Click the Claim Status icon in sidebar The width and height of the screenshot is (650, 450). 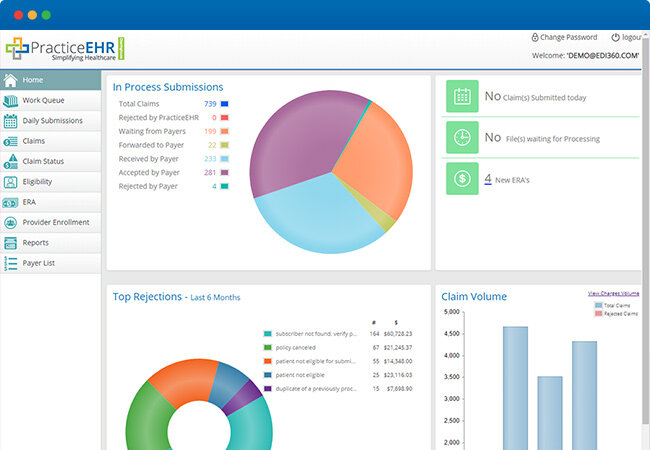click(10, 162)
